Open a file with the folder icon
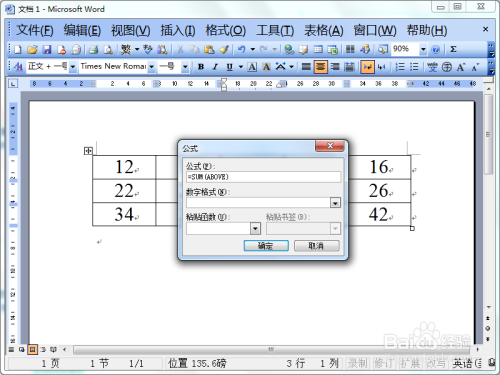Image resolution: width=500 pixels, height=375 pixels. [32, 50]
